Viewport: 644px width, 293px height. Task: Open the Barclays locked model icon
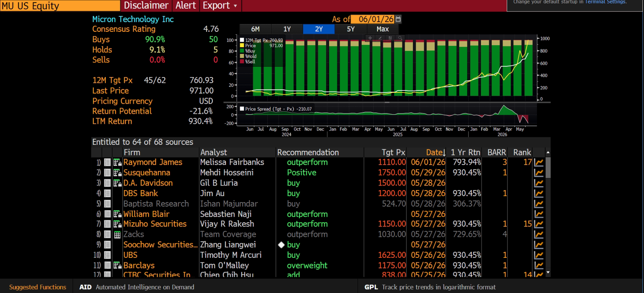pos(117,266)
